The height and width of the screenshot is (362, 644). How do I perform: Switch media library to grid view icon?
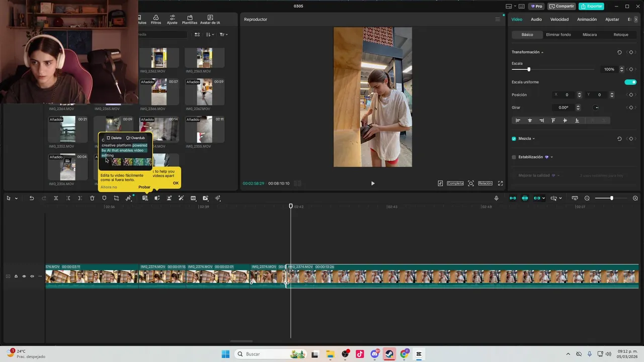coord(197,35)
